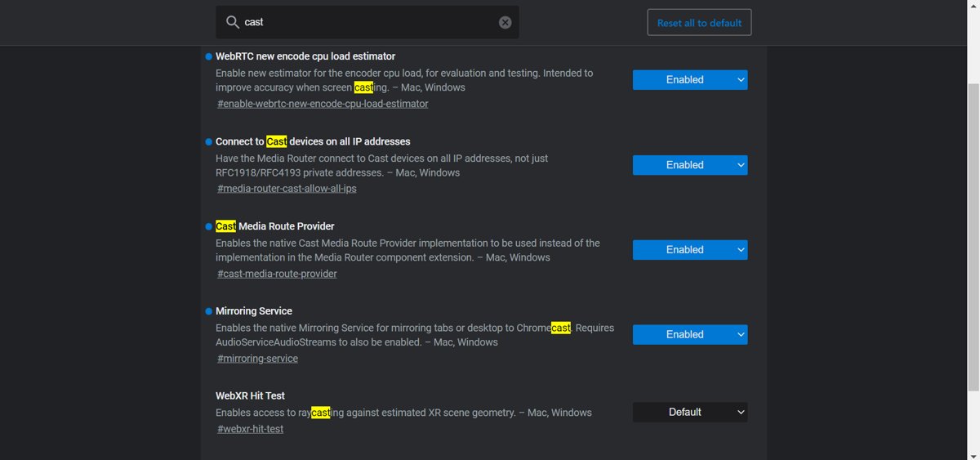This screenshot has height=460, width=980.
Task: Click the blue dot beside Cast Media Route Provider
Action: point(208,226)
